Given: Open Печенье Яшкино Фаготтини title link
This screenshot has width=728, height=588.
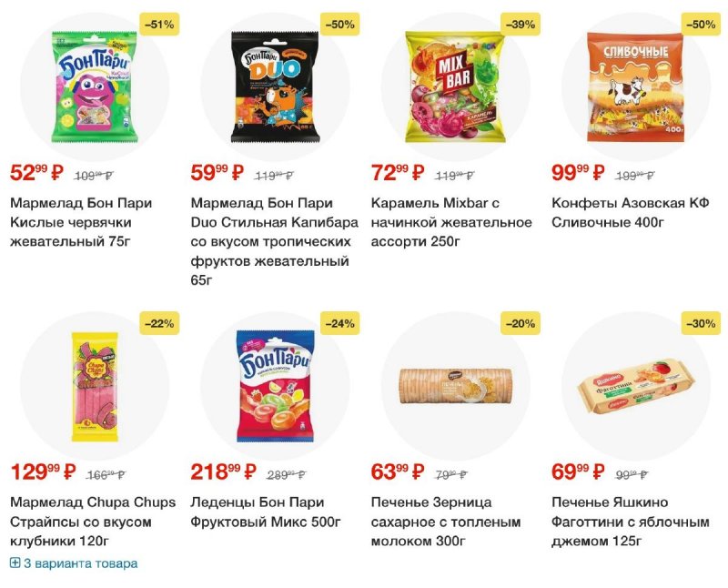Looking at the screenshot, I should point(631,522).
